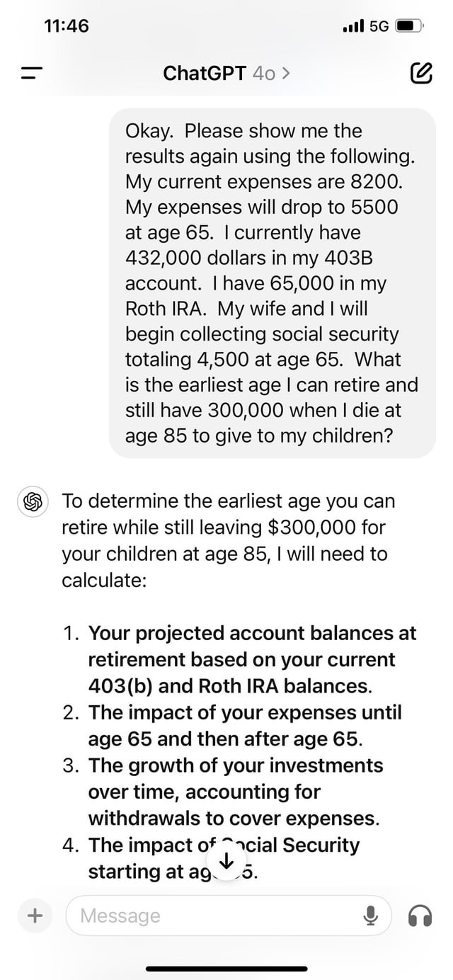Select list item about impact of expenses
This screenshot has width=453, height=980.
pos(244,726)
